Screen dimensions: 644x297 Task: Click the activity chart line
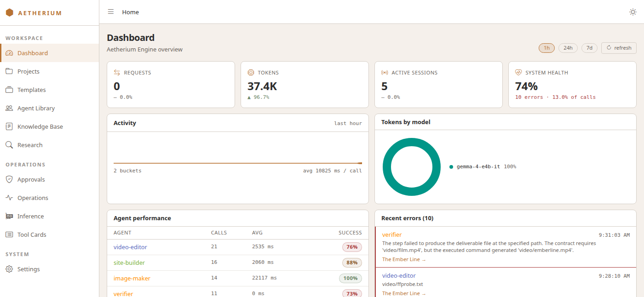(238, 163)
